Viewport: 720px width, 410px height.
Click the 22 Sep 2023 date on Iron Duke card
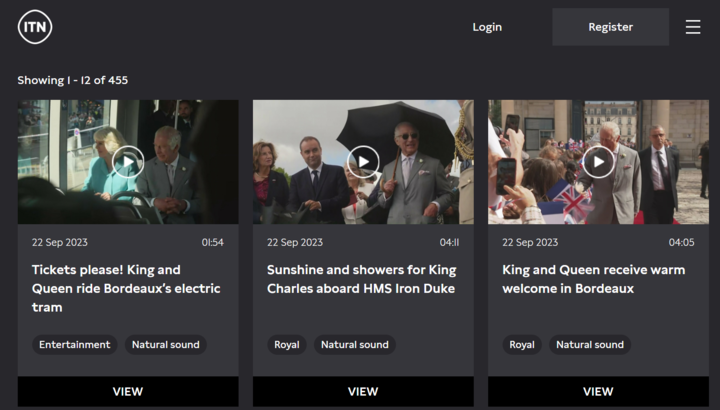[x=295, y=242]
